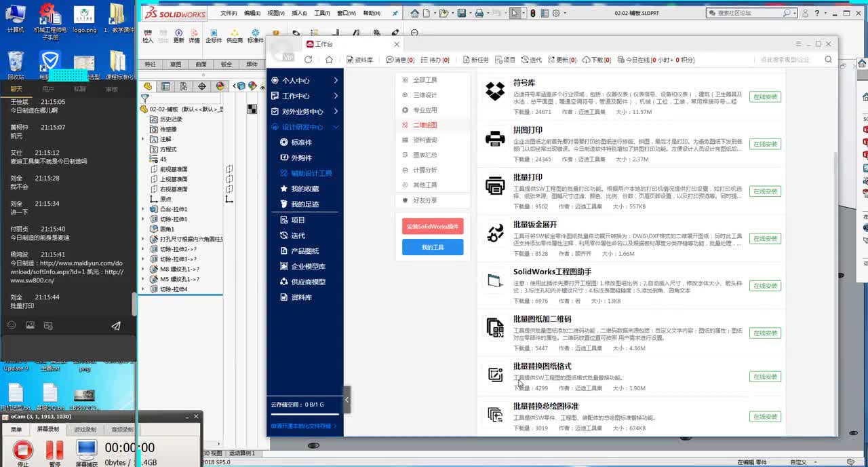The image size is (868, 467).
Task: Click the 符号库 Dropbox-style icon
Action: pyautogui.click(x=495, y=91)
